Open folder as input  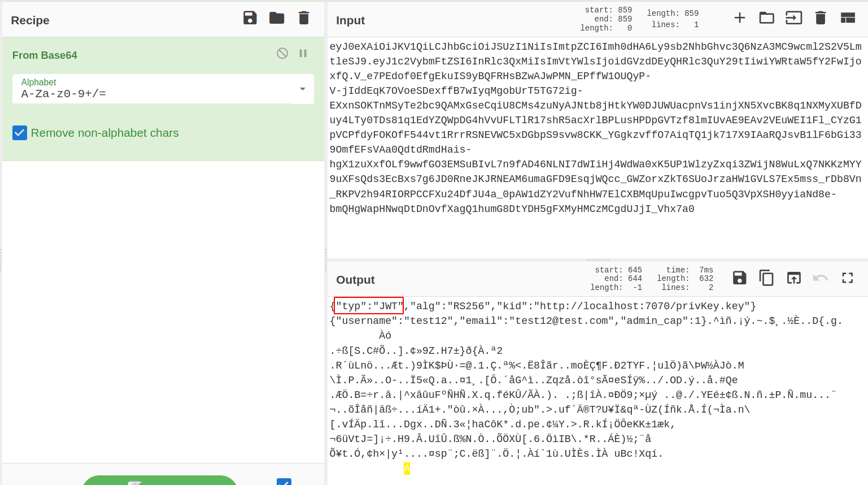[x=766, y=18]
